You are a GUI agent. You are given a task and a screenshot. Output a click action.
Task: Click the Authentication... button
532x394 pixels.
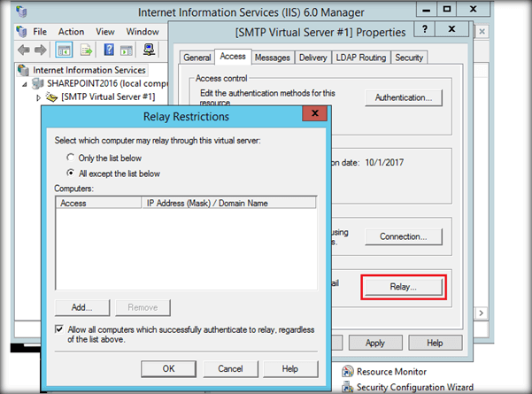point(404,97)
